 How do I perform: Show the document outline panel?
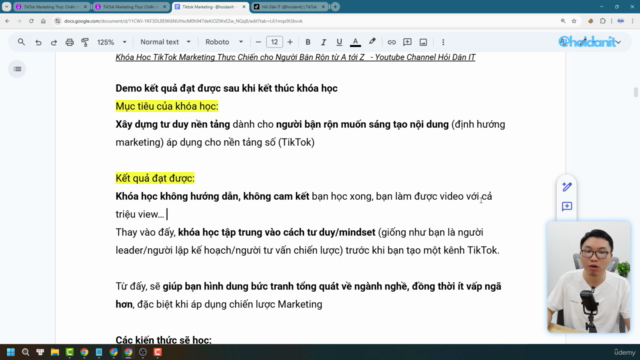pyautogui.click(x=17, y=69)
